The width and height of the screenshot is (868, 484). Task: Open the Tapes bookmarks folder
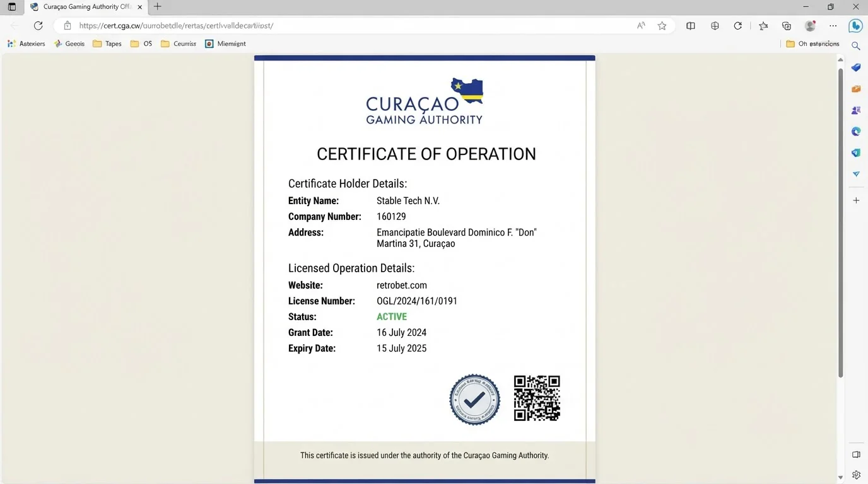click(x=107, y=43)
